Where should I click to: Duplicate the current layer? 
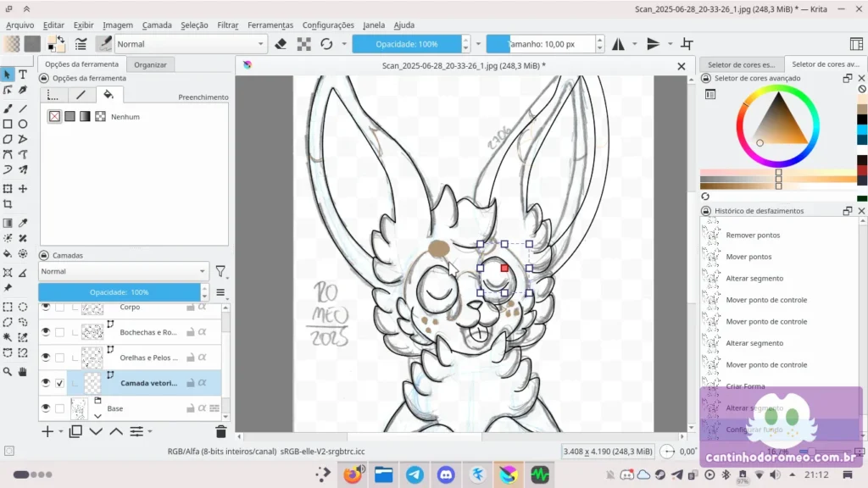coord(75,431)
